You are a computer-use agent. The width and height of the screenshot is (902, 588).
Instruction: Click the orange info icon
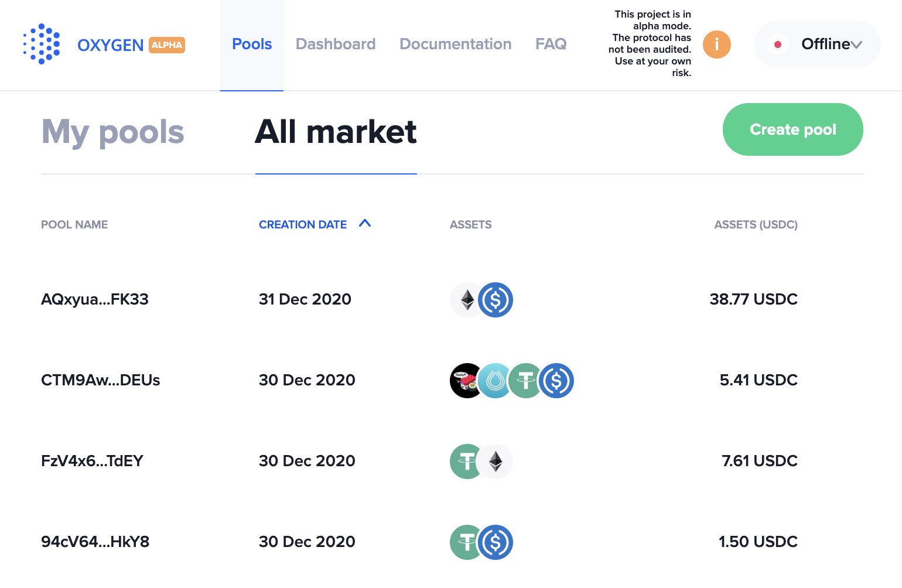(716, 45)
